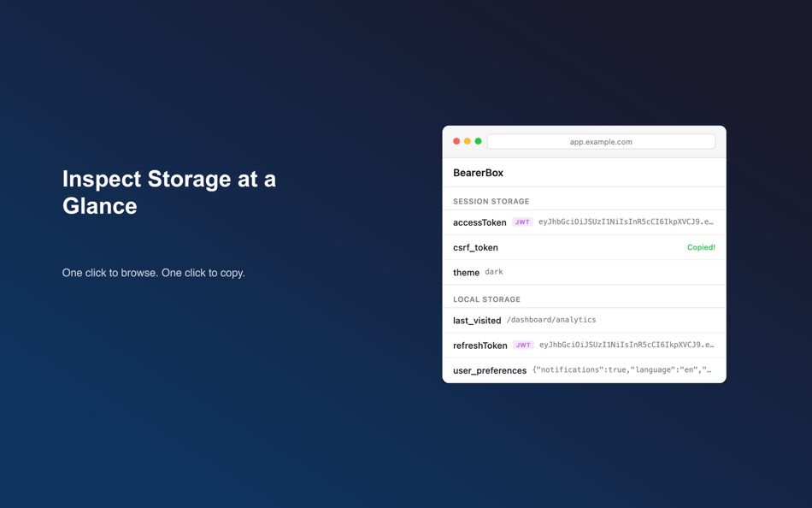The width and height of the screenshot is (812, 508).
Task: Click the yellow traffic light button
Action: coord(467,140)
